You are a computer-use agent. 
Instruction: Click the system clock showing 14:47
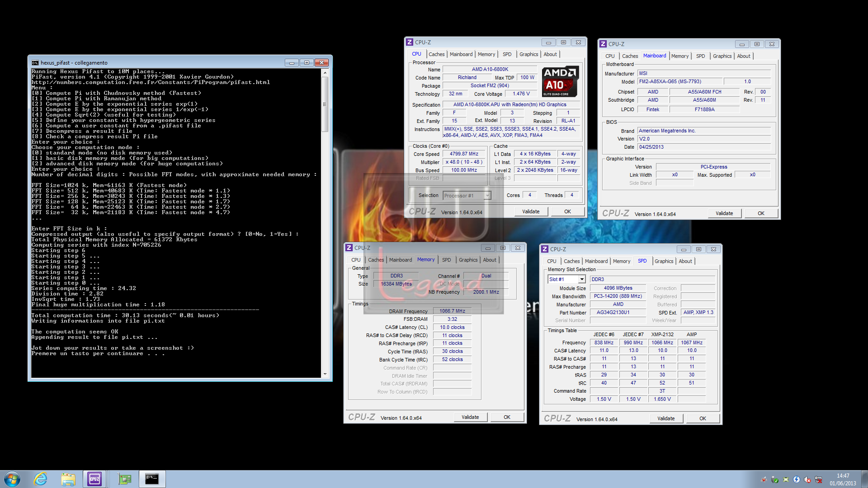pos(843,476)
